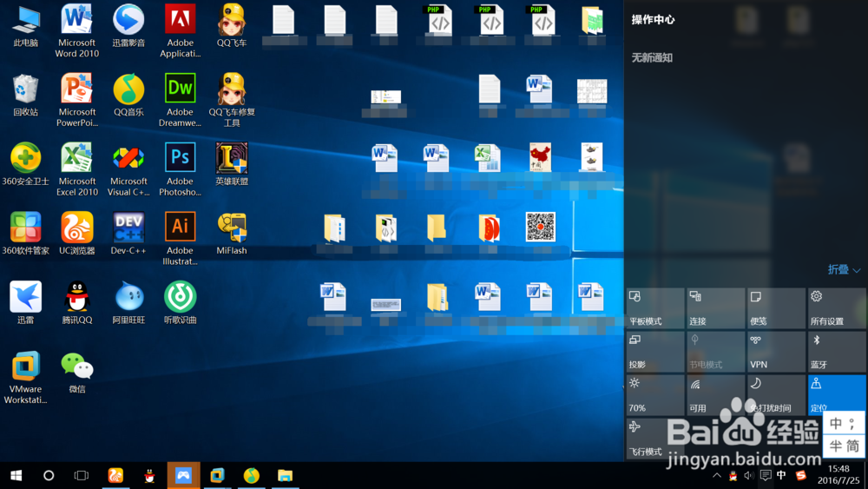Screen dimensions: 868x489
Task: Open 阿里旺旺 desktop shortcut
Action: 128,303
